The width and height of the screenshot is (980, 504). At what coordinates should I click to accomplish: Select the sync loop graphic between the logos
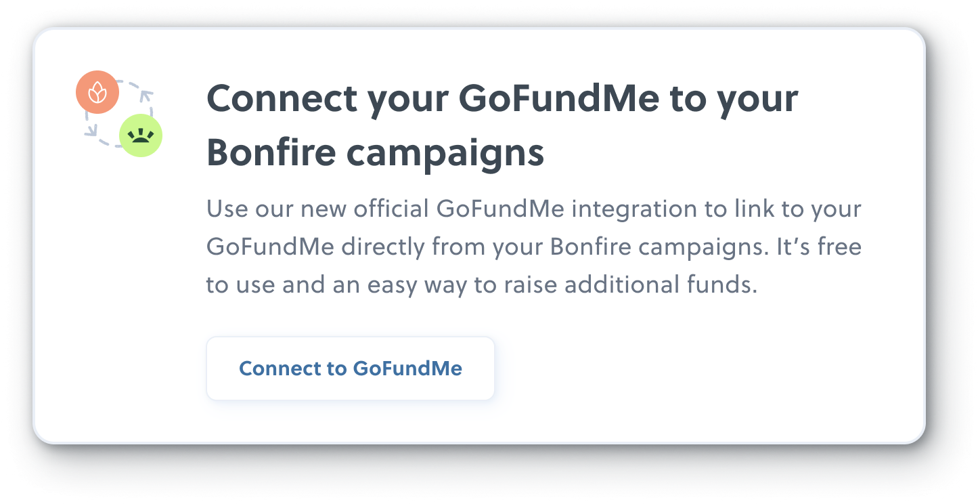click(119, 114)
